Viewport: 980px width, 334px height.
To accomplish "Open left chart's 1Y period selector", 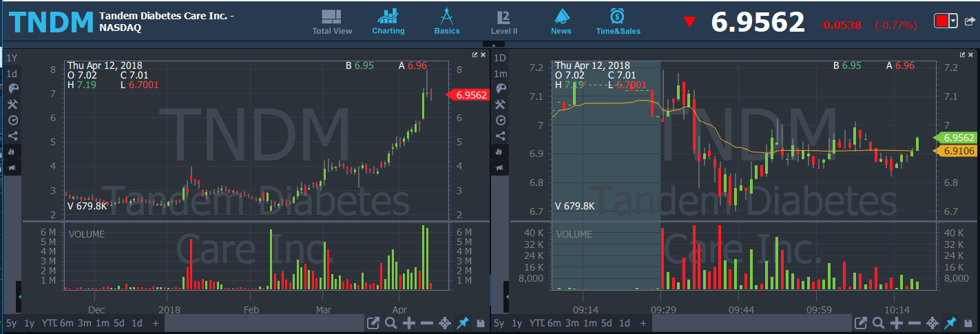I will pyautogui.click(x=12, y=58).
